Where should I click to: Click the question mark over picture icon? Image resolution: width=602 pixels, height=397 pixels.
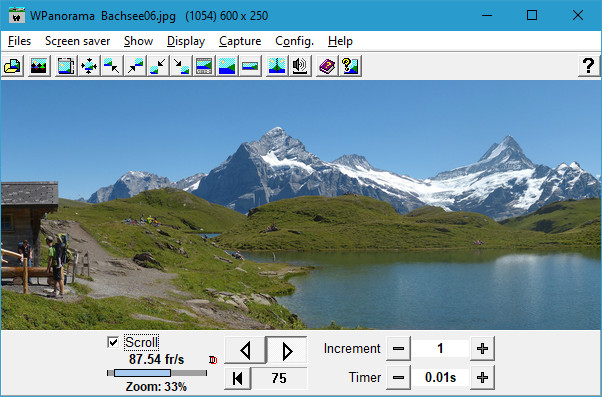click(350, 66)
